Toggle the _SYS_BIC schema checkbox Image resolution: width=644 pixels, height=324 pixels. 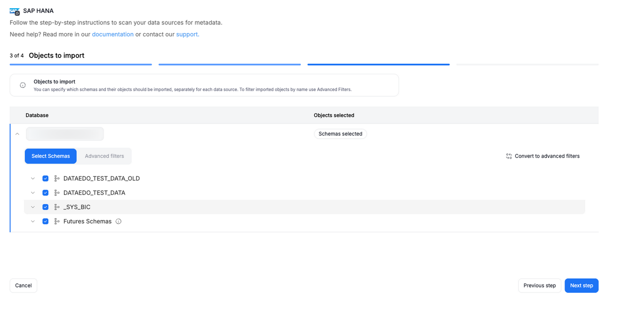(46, 207)
